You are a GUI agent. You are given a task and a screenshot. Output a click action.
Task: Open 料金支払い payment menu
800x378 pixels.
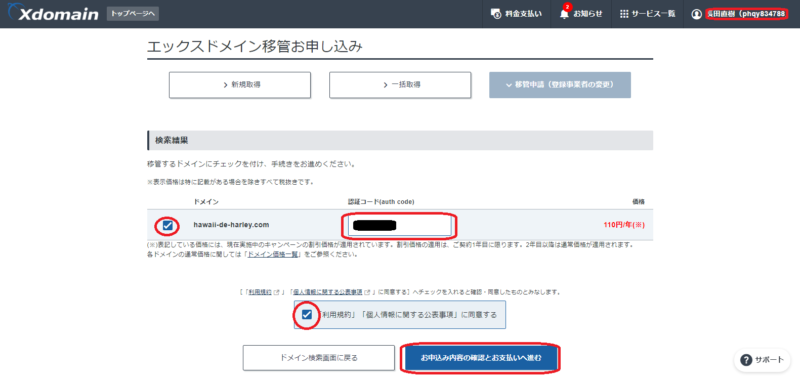pos(516,14)
